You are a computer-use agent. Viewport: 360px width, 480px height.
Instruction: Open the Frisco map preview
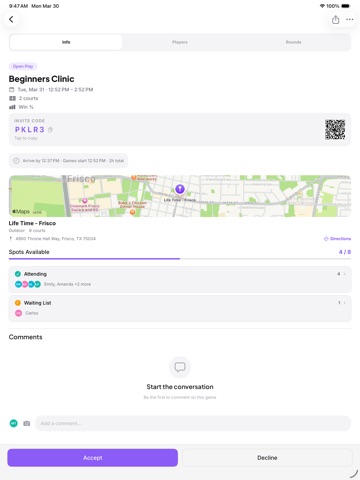pyautogui.click(x=180, y=196)
